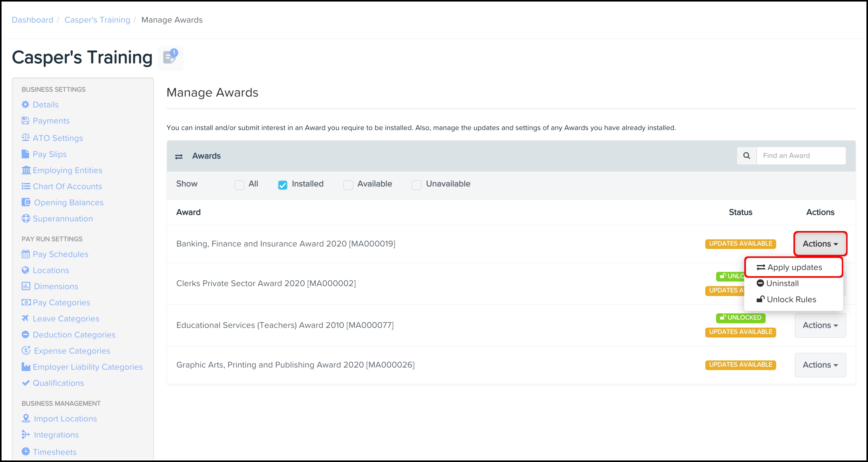The image size is (868, 462).
Task: Choose Apply updates from the menu
Action: coord(794,267)
